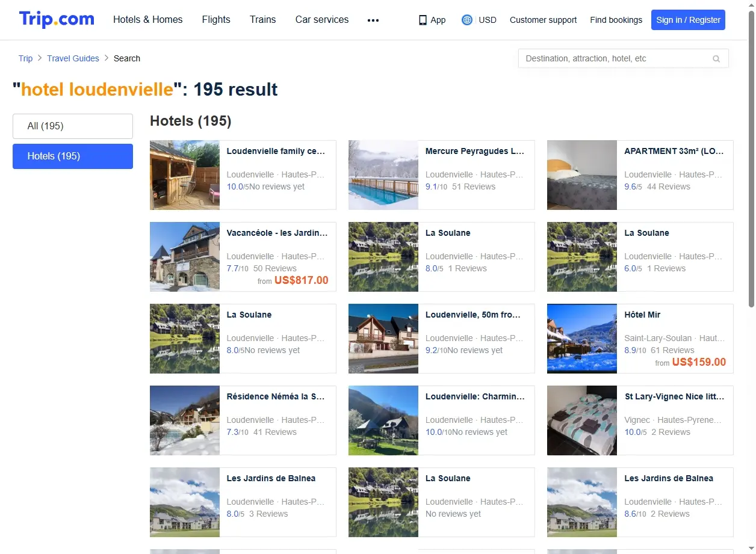
Task: Open Résidence Néméa listing title
Action: coord(276,396)
